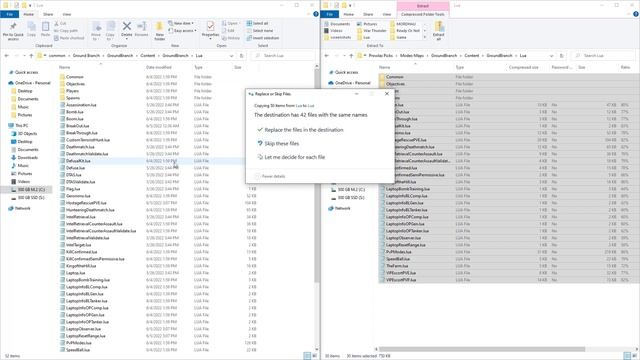Create a New folder in left window

160,31
